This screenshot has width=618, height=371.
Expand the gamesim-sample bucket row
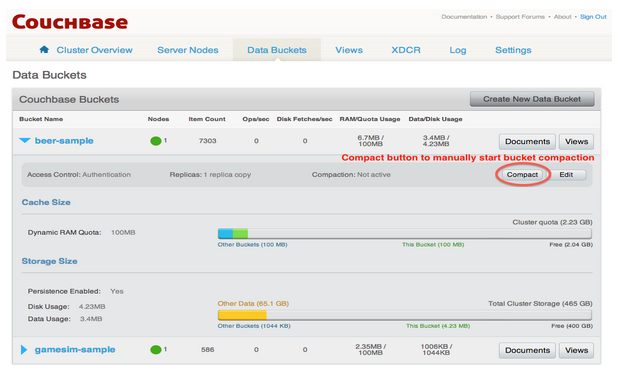coord(24,350)
